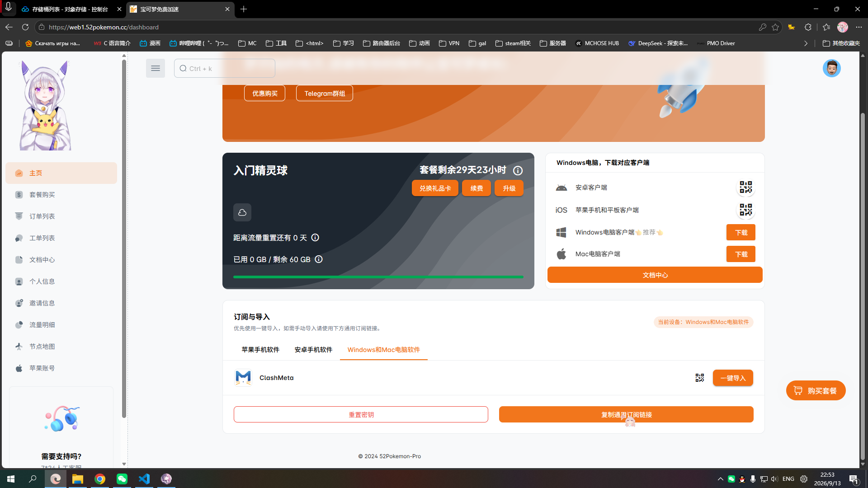
Task: Open the browser password key icon
Action: [762, 27]
